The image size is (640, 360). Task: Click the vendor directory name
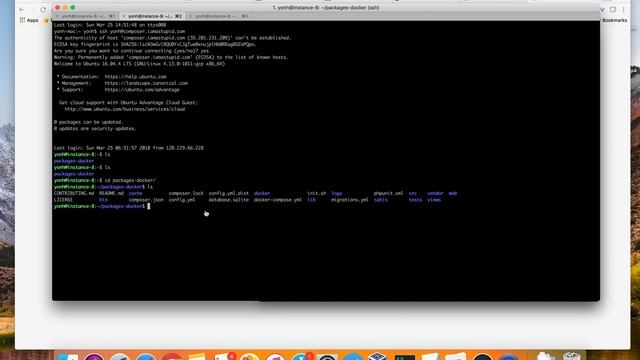coord(435,193)
